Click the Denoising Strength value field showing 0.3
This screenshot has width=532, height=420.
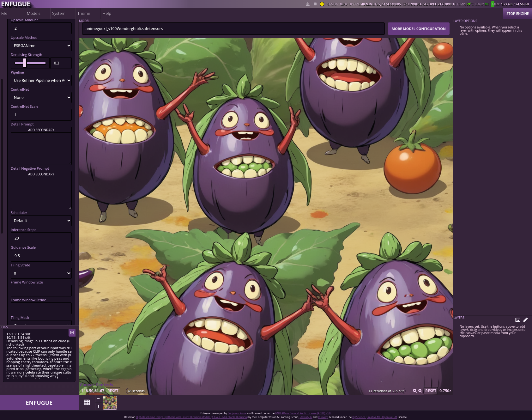[x=61, y=63]
